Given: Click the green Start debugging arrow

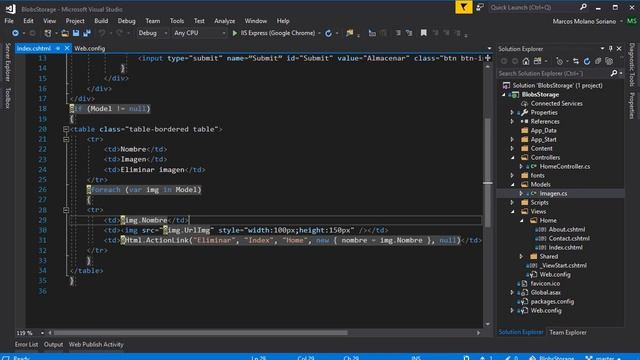Looking at the screenshot, I should click(235, 33).
